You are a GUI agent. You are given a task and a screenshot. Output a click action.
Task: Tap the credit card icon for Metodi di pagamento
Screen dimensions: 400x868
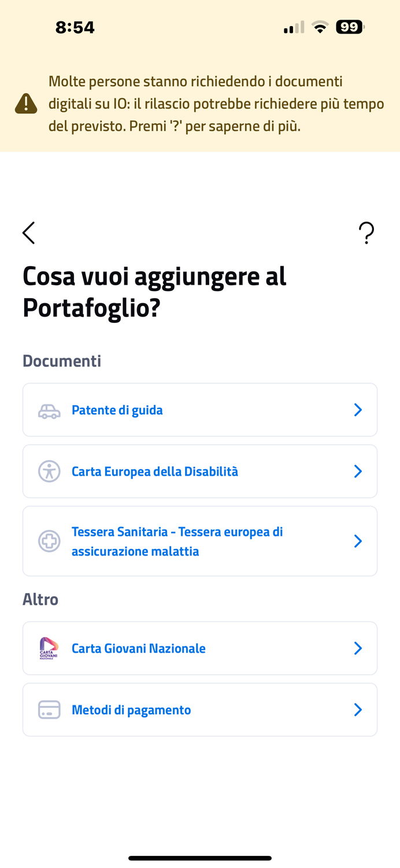pyautogui.click(x=49, y=709)
